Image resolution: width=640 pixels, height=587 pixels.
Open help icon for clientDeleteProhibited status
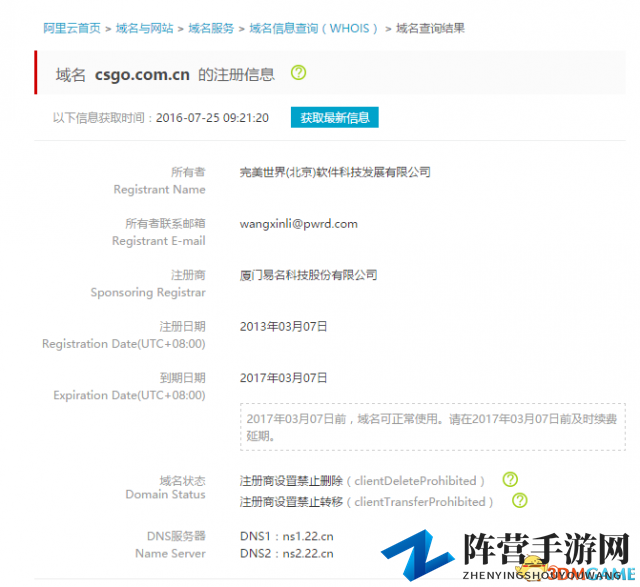[x=510, y=480]
